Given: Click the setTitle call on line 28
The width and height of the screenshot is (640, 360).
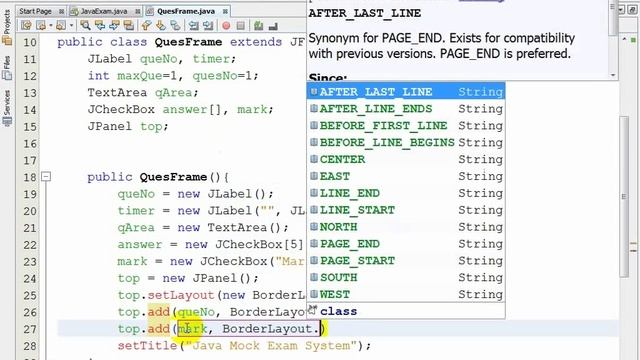Looking at the screenshot, I should pyautogui.click(x=147, y=346).
